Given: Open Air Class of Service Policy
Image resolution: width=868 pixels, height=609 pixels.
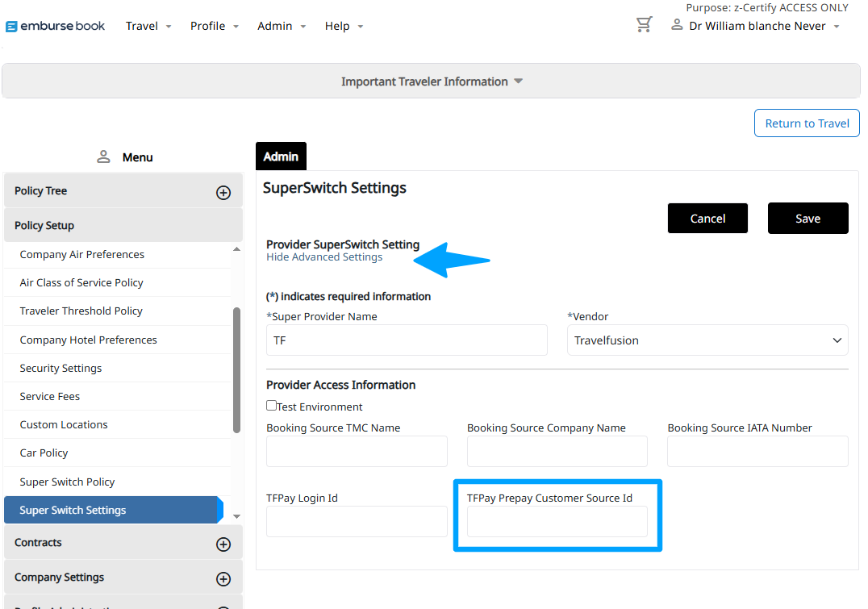Looking at the screenshot, I should (81, 282).
